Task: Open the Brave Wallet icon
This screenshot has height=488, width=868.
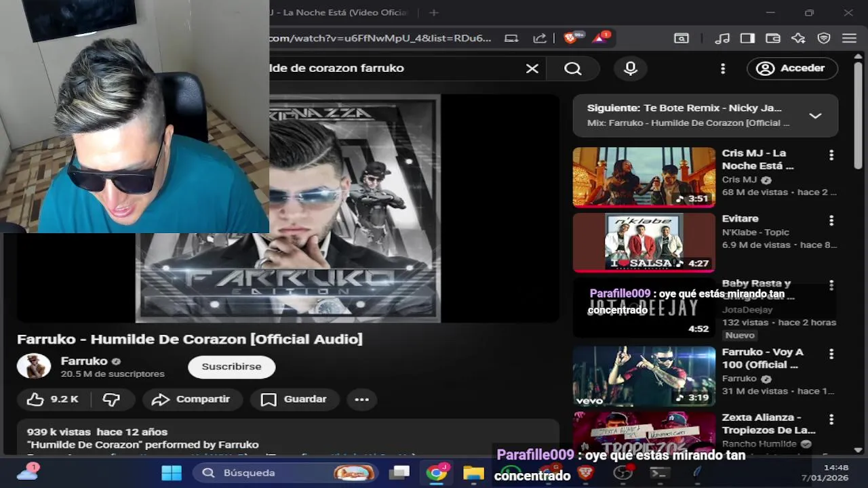Action: pyautogui.click(x=773, y=39)
